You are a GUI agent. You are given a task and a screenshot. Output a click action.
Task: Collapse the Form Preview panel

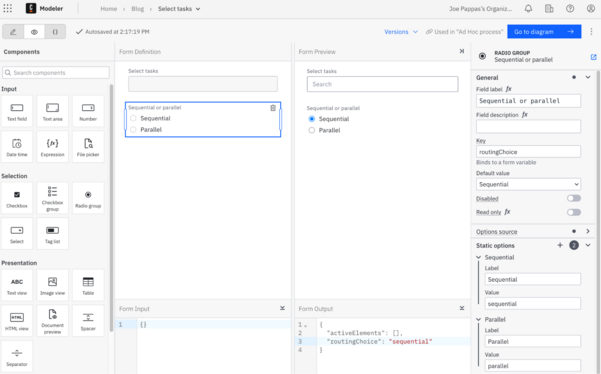point(462,51)
